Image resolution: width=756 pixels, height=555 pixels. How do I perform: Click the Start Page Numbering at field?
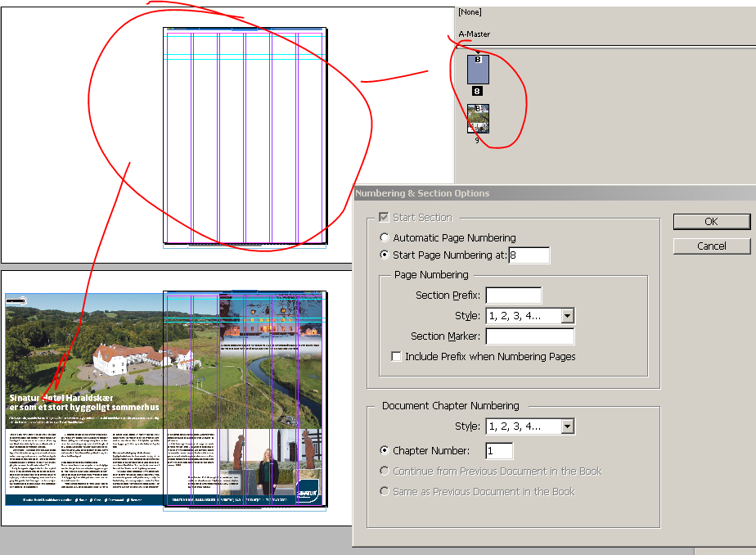click(x=529, y=255)
